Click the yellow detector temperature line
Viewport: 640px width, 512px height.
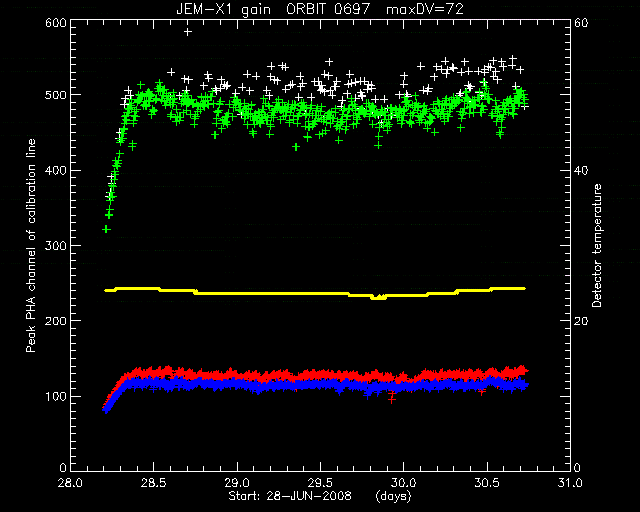tap(315, 293)
